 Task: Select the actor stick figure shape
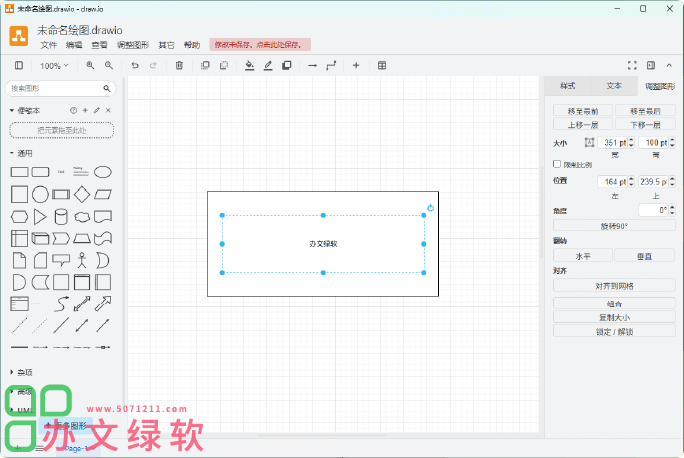(x=82, y=260)
